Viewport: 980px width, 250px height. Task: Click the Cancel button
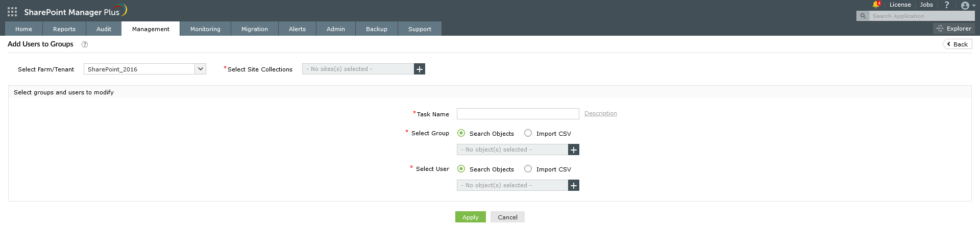507,217
